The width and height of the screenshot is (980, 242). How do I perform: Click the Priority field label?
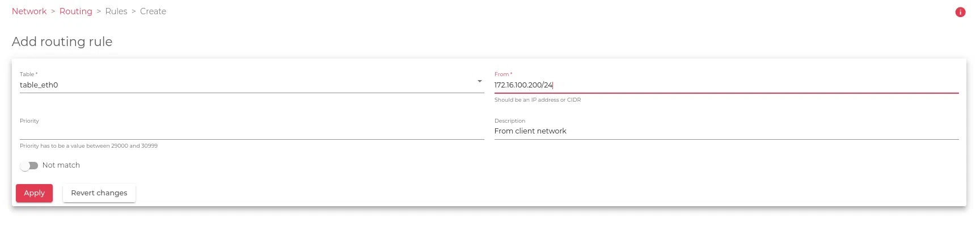[x=29, y=121]
